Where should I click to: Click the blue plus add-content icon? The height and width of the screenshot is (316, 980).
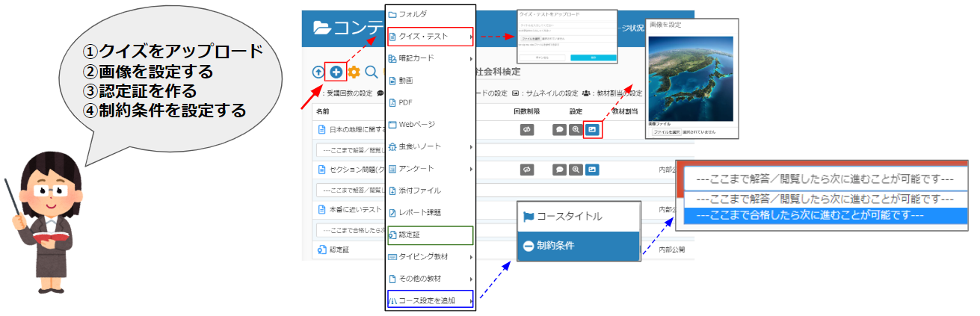336,72
